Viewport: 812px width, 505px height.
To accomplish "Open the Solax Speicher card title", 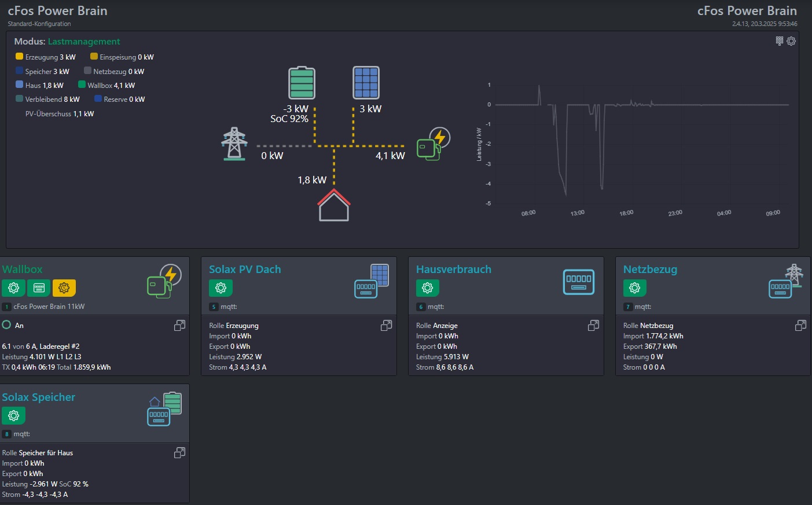I will pos(39,397).
